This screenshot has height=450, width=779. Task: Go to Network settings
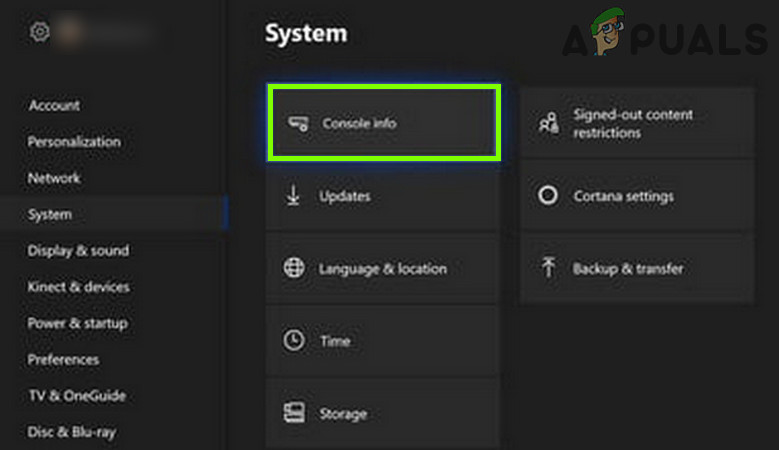[54, 178]
